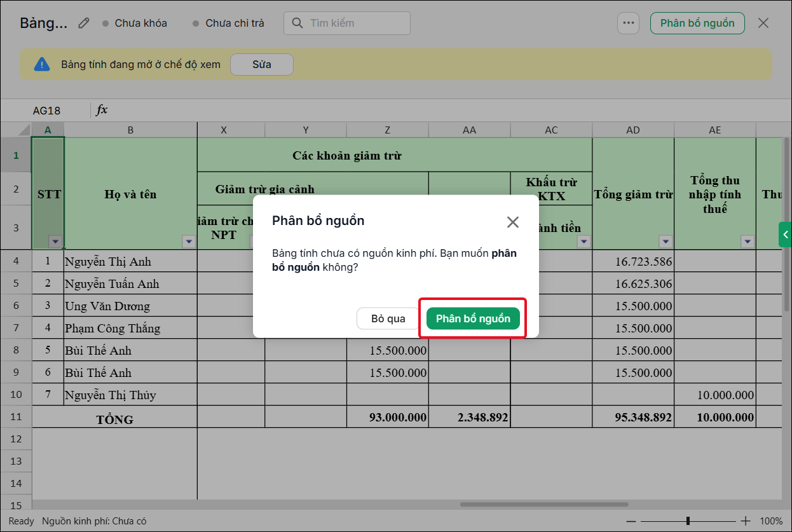The height and width of the screenshot is (532, 792).
Task: Open the three-dots more options menu
Action: click(x=629, y=23)
